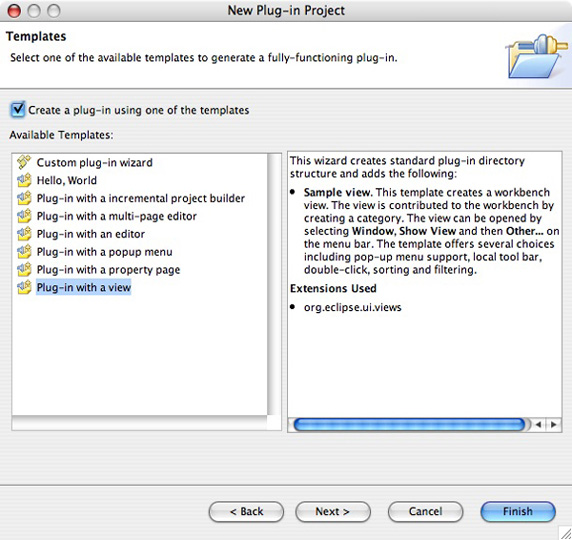Advance wizard with Next button
The width and height of the screenshot is (572, 540).
click(333, 512)
